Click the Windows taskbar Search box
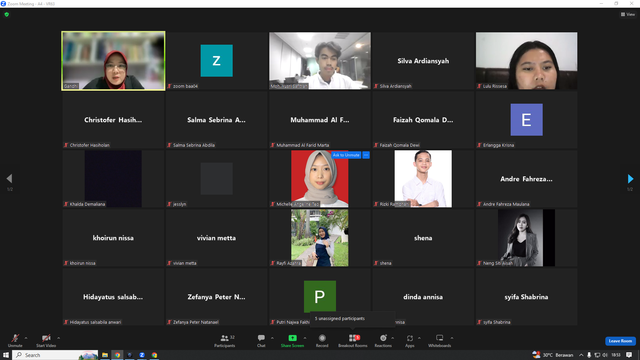 coord(55,355)
